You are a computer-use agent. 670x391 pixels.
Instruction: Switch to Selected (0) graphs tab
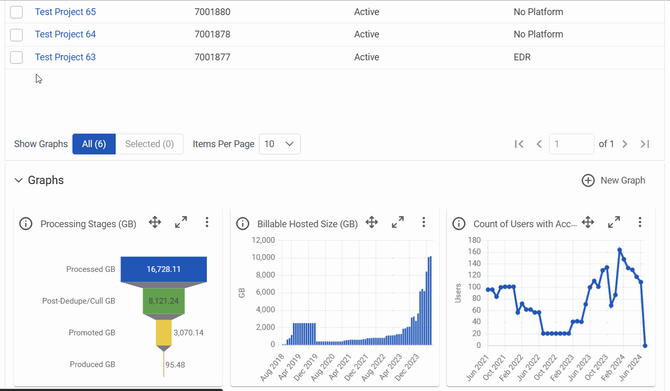click(x=150, y=144)
